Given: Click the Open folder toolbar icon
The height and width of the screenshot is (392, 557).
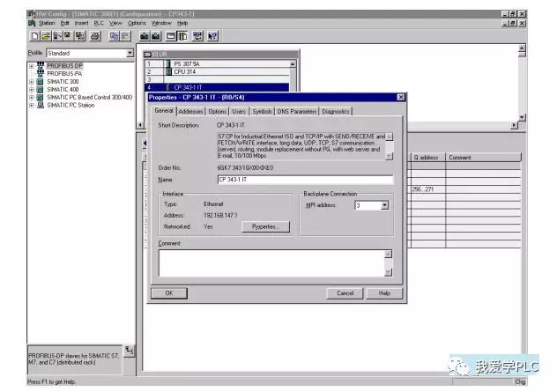Looking at the screenshot, I should (x=45, y=36).
